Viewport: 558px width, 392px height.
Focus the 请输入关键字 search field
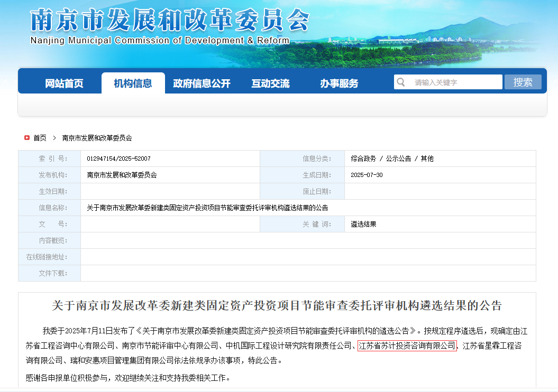(x=455, y=82)
